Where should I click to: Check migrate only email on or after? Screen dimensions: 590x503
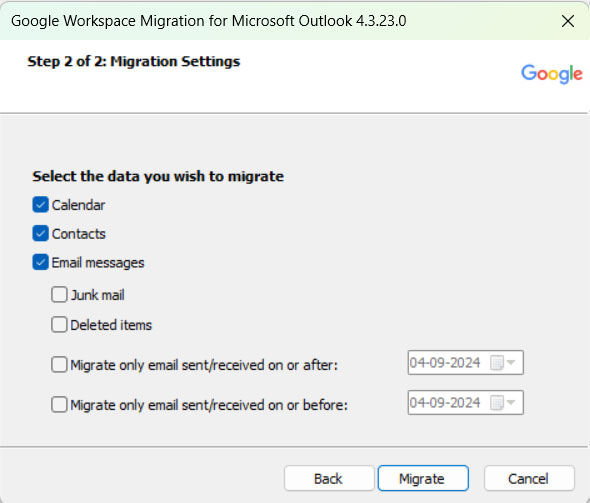click(x=59, y=365)
